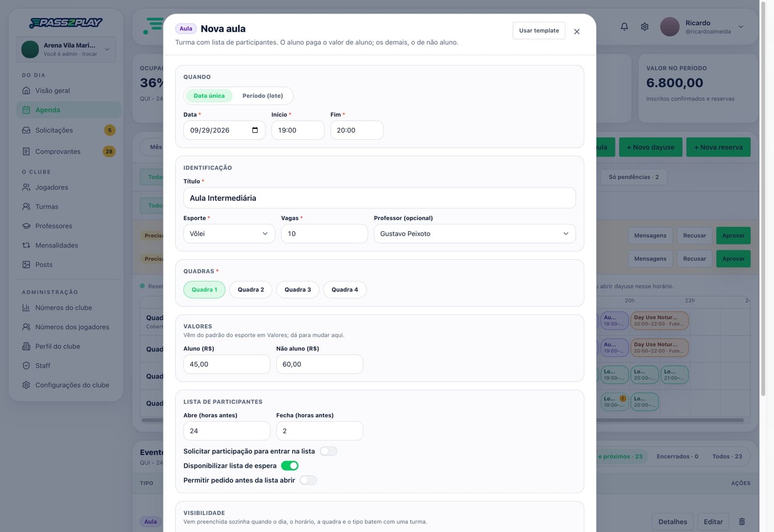774x532 pixels.
Task: Click the Solicitações inbox icon
Action: coord(26,130)
